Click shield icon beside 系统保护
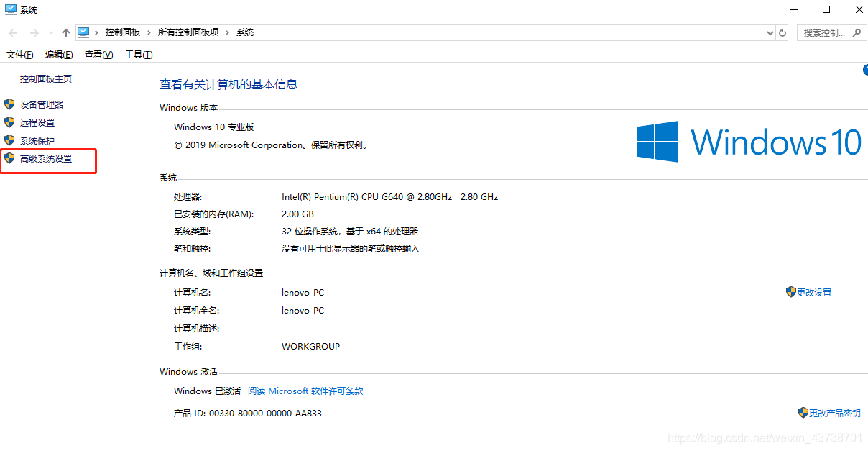868x451 pixels. point(9,140)
